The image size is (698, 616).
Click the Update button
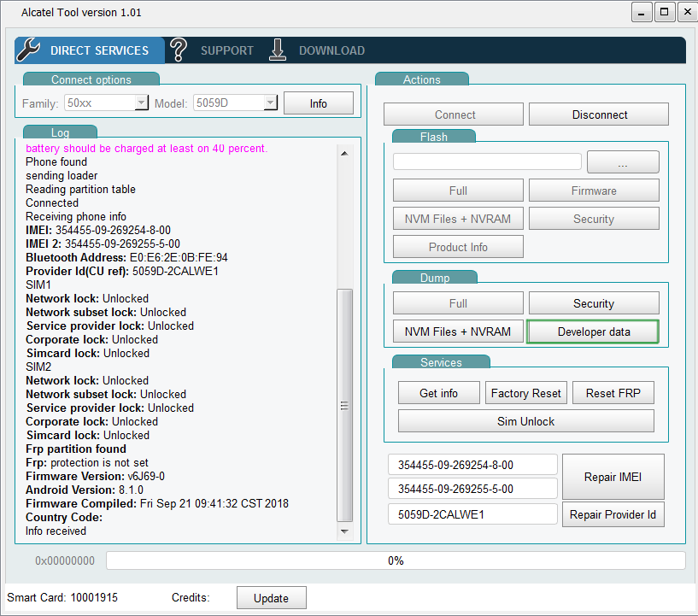pos(271,598)
